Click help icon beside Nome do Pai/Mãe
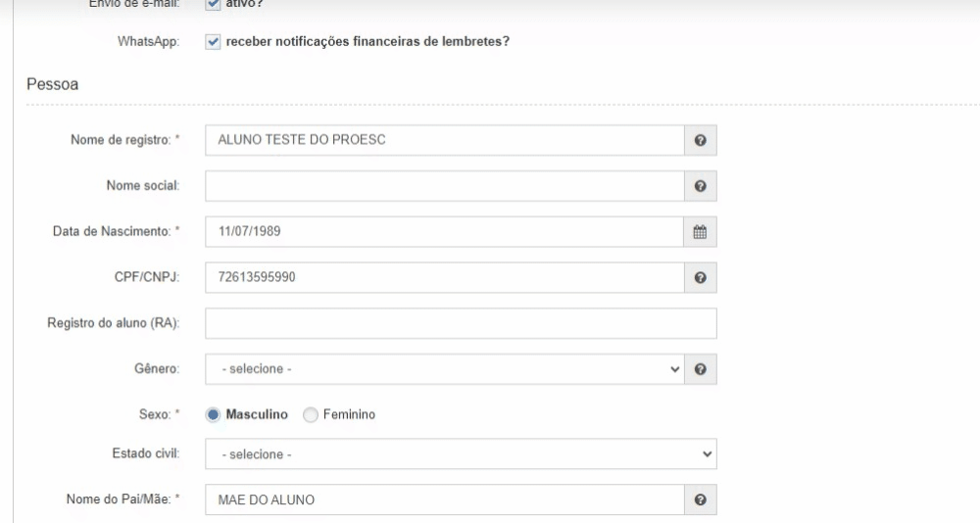Image resolution: width=980 pixels, height=523 pixels. pyautogui.click(x=700, y=499)
